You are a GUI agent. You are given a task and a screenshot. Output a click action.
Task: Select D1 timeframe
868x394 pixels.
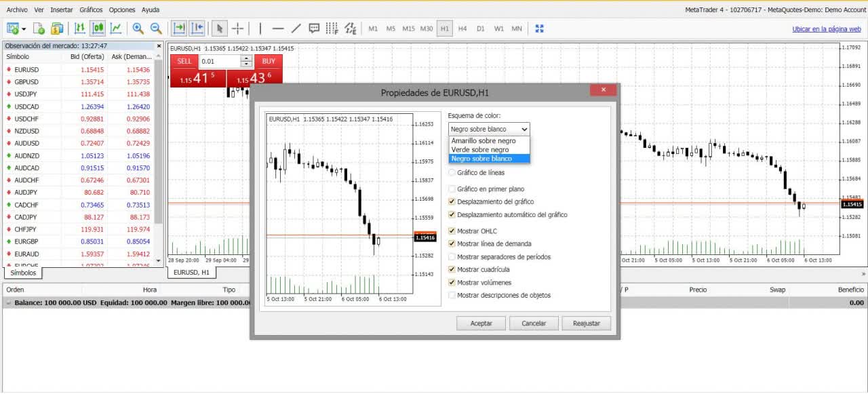click(480, 28)
